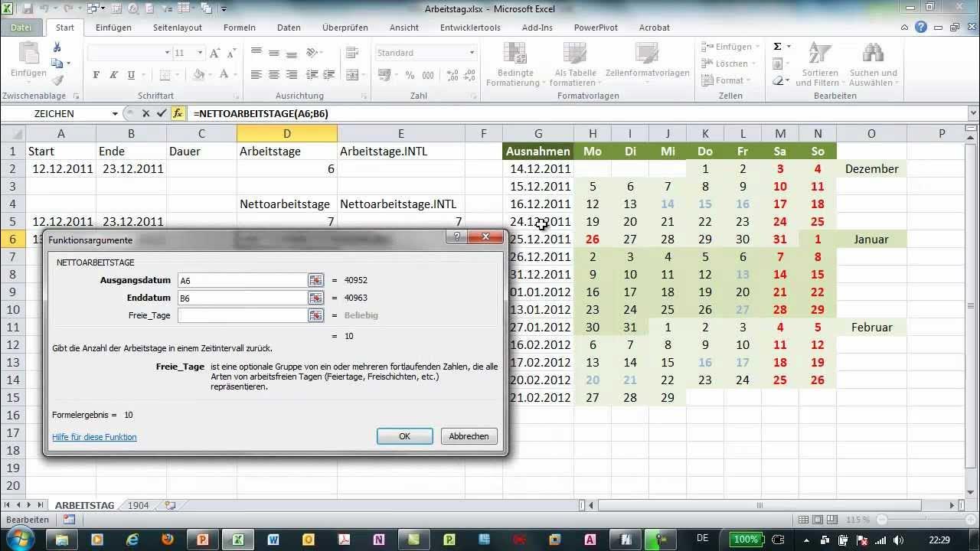Cancel formula entry with the X icon
The width and height of the screenshot is (980, 551).
point(145,113)
